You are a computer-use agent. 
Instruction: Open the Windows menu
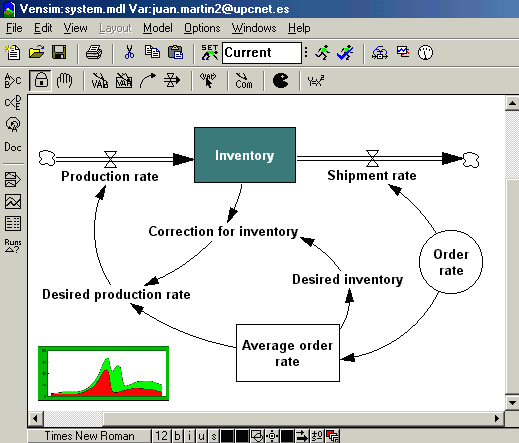(x=254, y=28)
